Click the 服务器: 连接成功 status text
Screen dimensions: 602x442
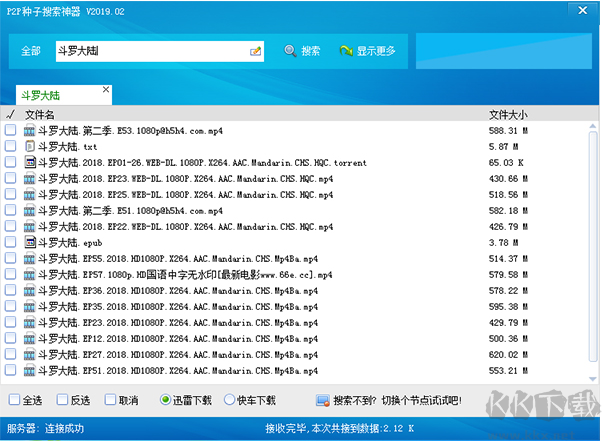45,428
